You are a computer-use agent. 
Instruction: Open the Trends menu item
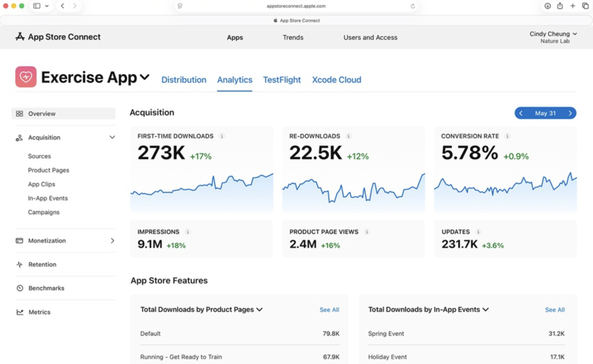[293, 38]
